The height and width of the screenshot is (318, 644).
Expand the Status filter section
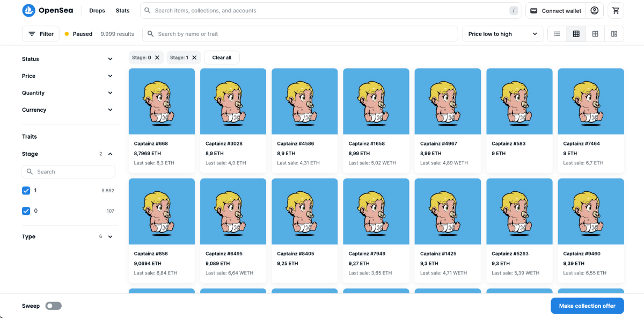[x=68, y=59]
